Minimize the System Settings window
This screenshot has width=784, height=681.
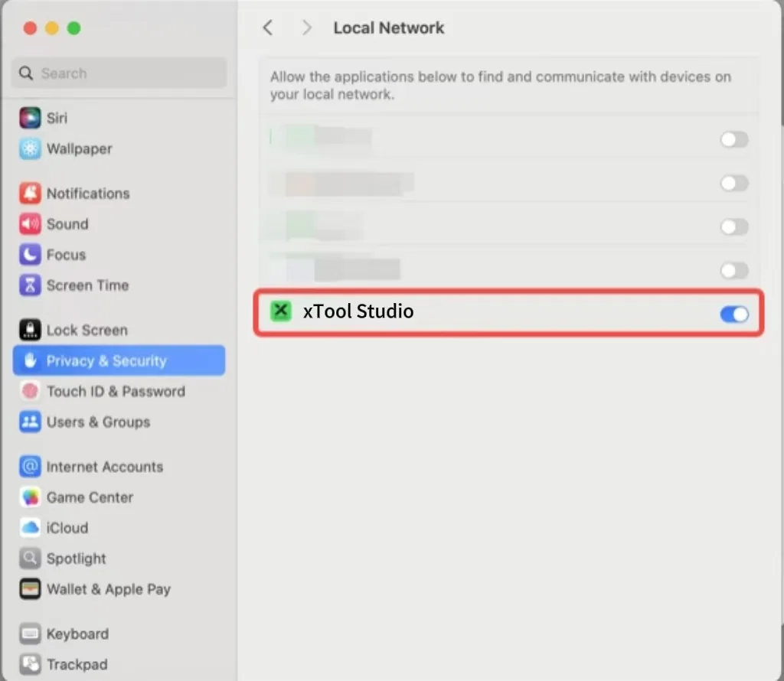[52, 28]
